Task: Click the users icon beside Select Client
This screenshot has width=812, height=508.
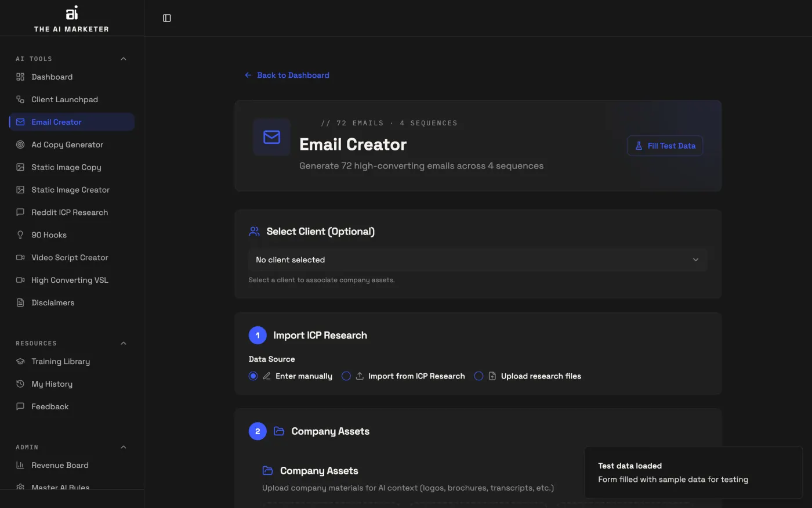Action: click(254, 232)
